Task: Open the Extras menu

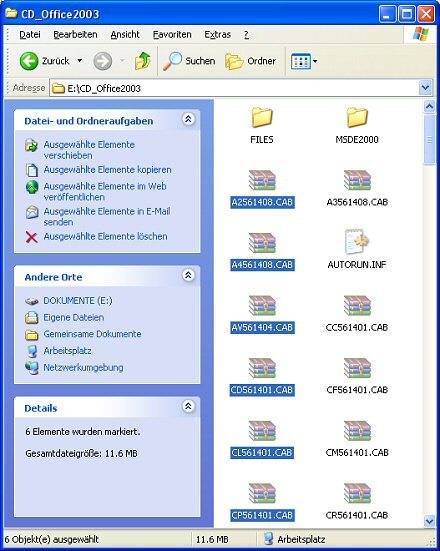Action: [218, 34]
